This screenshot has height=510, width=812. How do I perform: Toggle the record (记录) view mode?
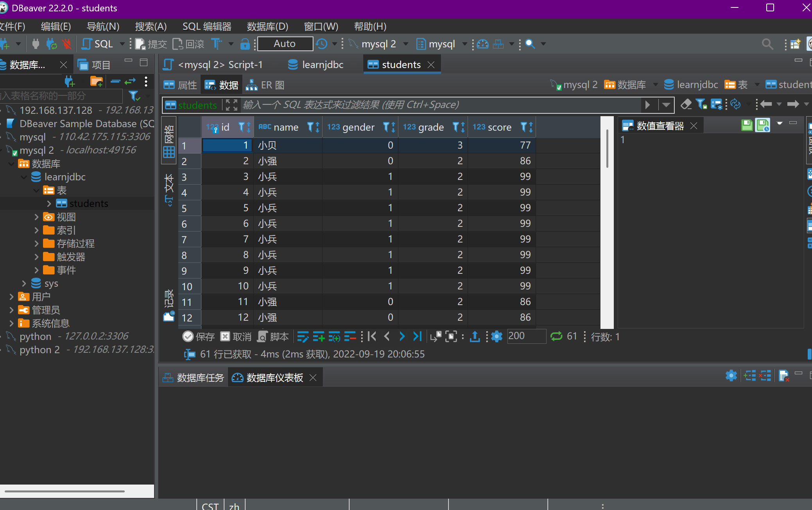169,305
